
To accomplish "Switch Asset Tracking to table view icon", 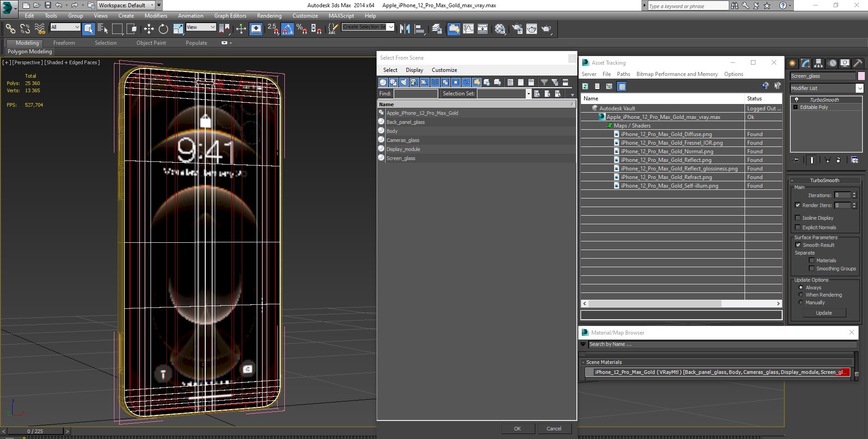I will coord(622,86).
